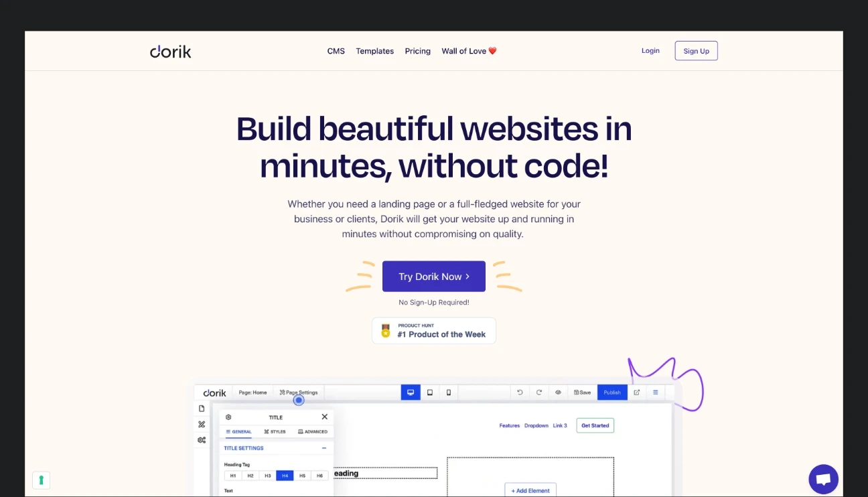This screenshot has height=497, width=868.
Task: Open Templates in the top navigation
Action: [x=375, y=52]
